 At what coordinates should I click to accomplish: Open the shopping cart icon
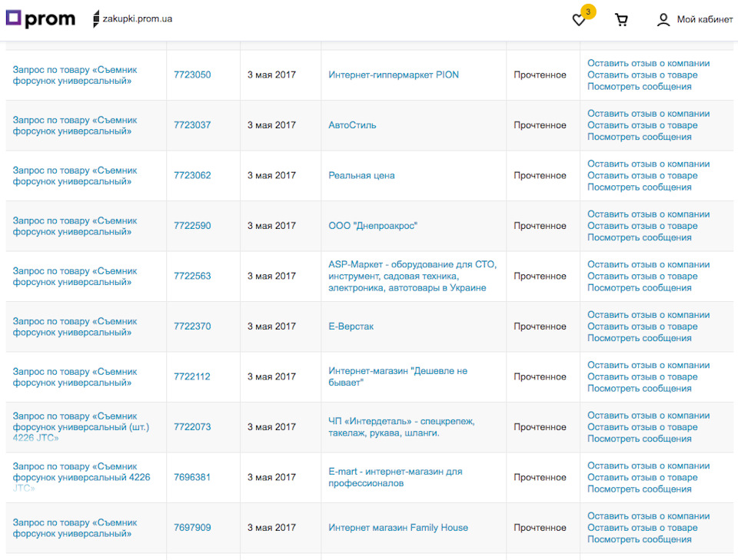point(621,20)
